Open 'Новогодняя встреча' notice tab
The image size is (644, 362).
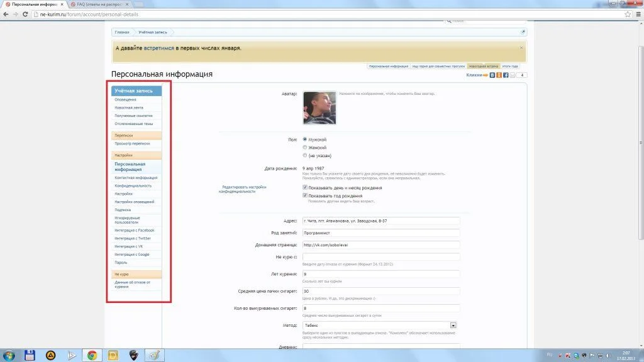(x=483, y=66)
